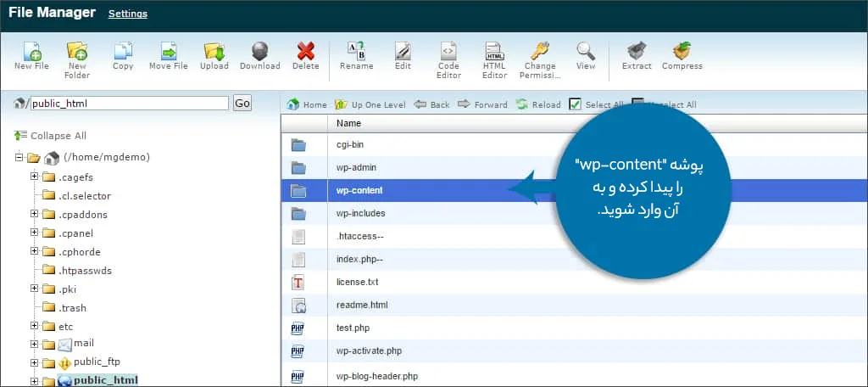Go to Home in navigation bar
Image resolution: width=868 pixels, height=387 pixels.
[x=307, y=104]
